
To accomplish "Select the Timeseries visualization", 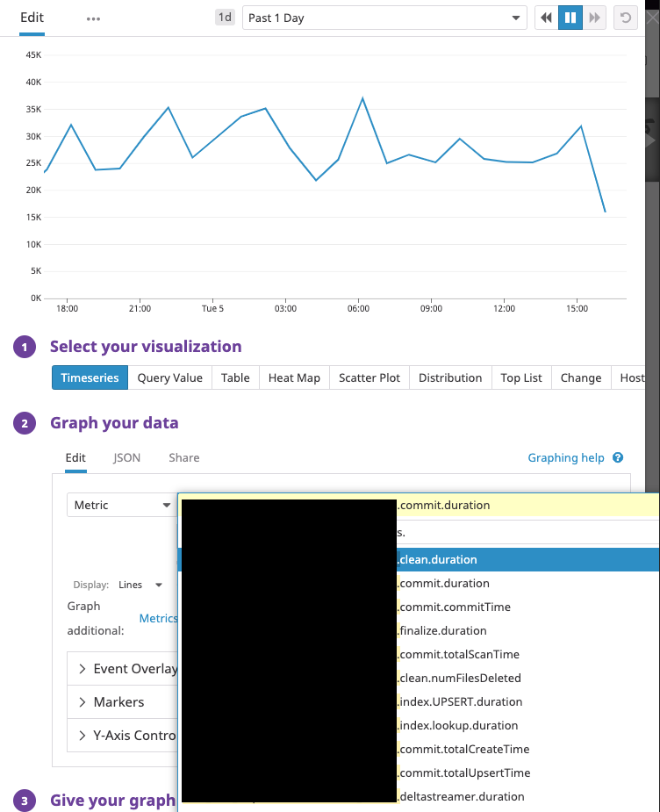I will pyautogui.click(x=90, y=377).
